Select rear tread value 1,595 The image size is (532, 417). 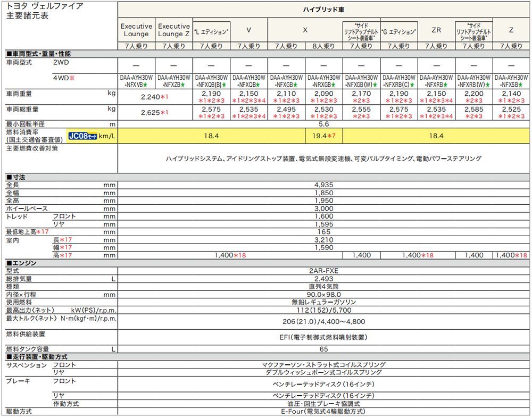click(x=323, y=224)
